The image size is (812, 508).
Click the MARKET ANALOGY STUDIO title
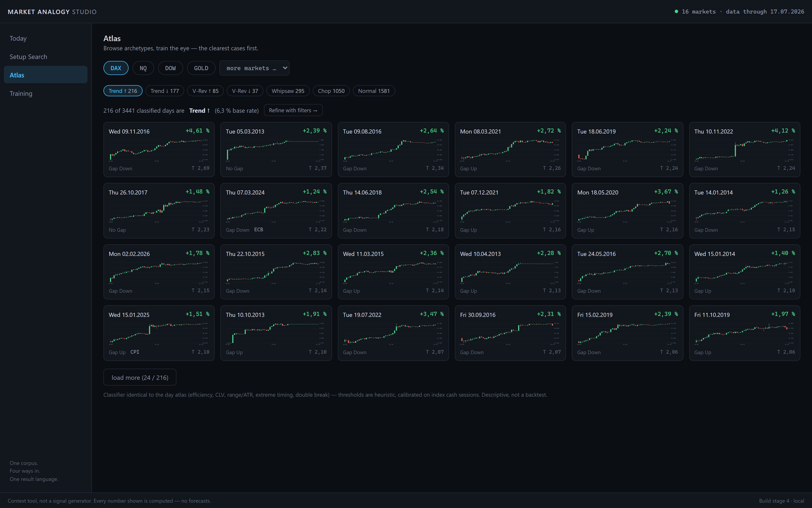point(52,12)
